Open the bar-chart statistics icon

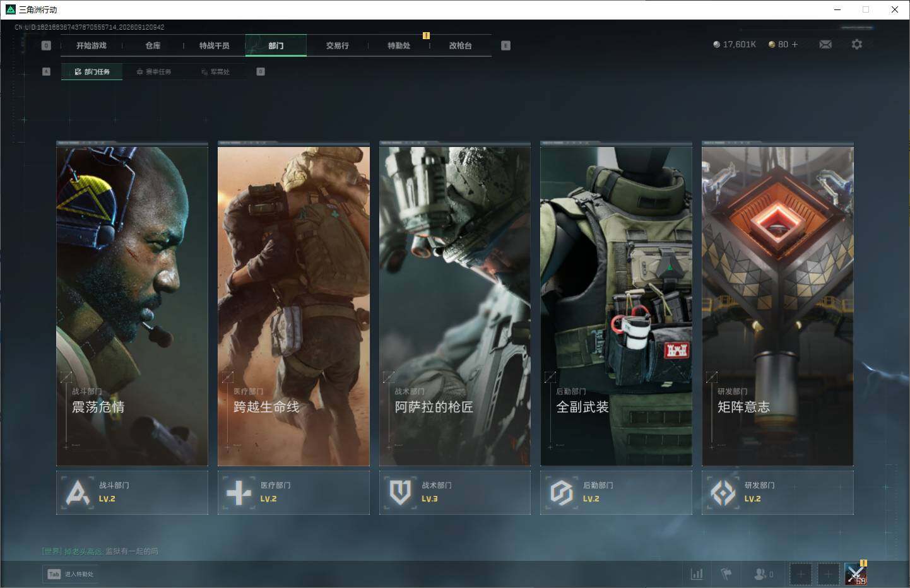[x=697, y=574]
